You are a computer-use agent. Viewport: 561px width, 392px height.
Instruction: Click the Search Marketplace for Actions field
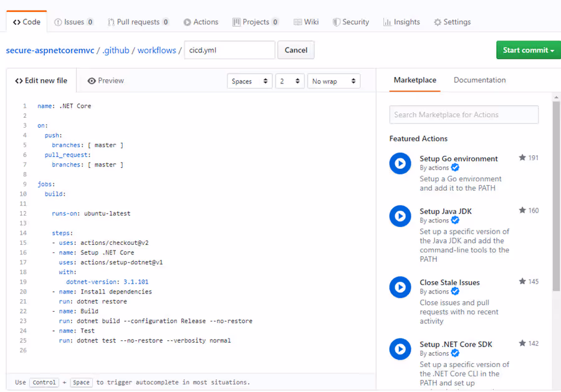click(x=464, y=115)
